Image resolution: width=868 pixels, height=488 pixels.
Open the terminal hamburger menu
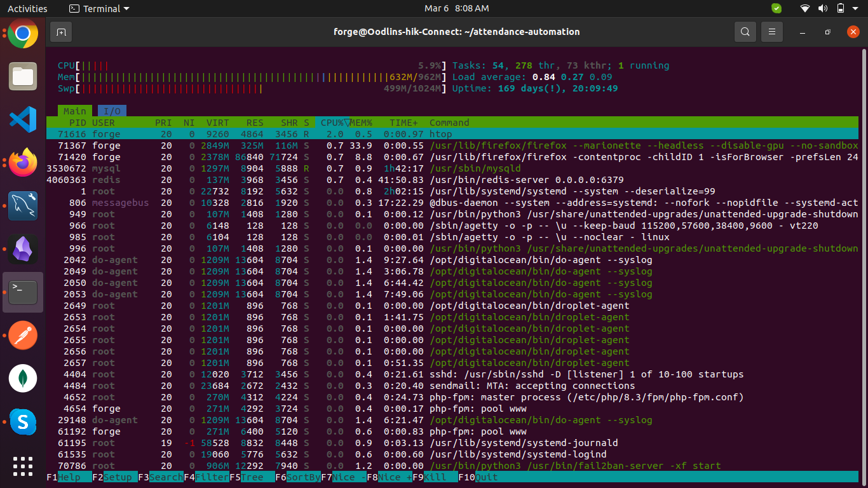(772, 32)
